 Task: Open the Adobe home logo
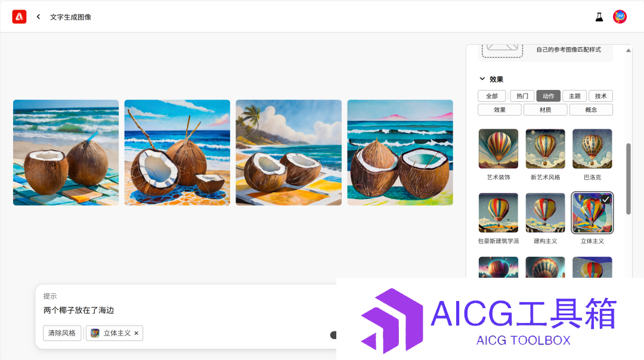[x=19, y=17]
